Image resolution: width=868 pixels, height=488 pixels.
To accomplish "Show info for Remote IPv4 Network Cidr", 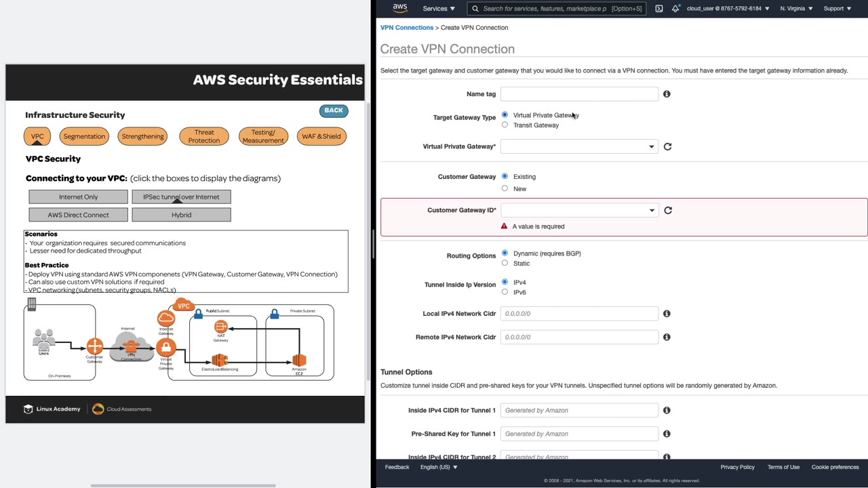I will 667,337.
